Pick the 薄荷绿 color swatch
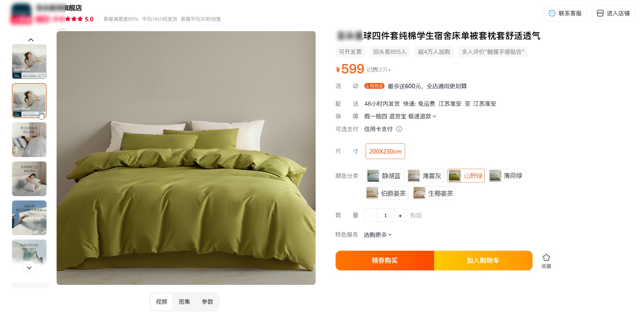The height and width of the screenshot is (313, 644). click(507, 176)
